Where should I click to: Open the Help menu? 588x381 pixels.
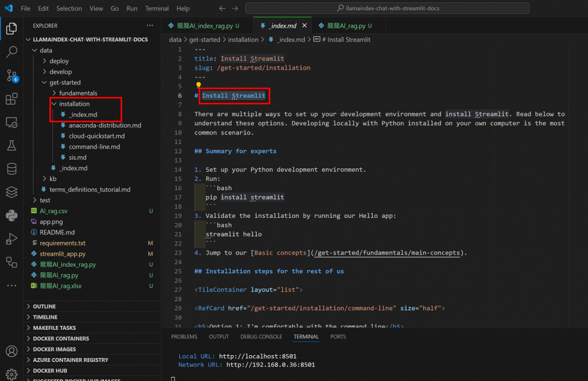183,8
